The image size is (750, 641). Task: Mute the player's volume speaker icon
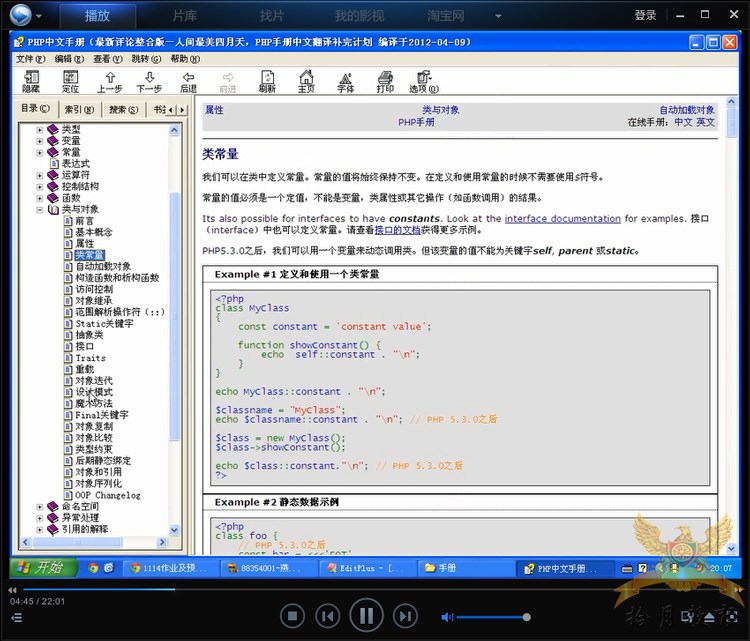[448, 616]
